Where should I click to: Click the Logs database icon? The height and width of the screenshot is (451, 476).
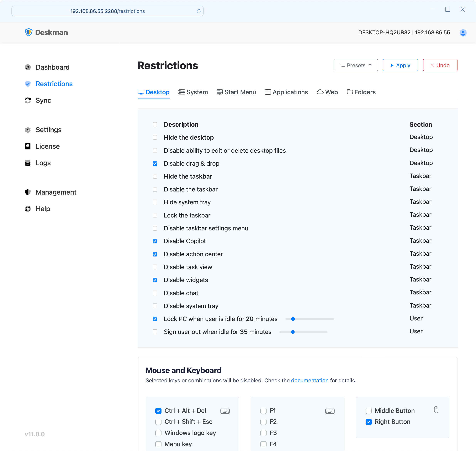28,163
